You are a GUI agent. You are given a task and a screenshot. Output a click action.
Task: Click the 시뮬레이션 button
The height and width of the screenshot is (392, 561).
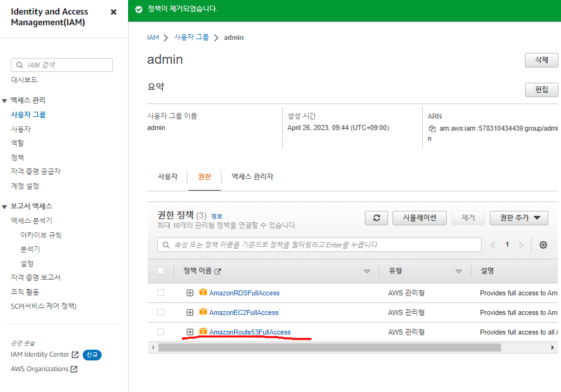click(419, 218)
